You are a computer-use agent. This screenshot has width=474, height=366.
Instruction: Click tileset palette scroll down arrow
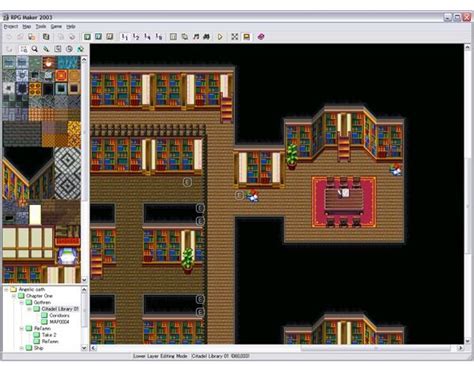[84, 280]
